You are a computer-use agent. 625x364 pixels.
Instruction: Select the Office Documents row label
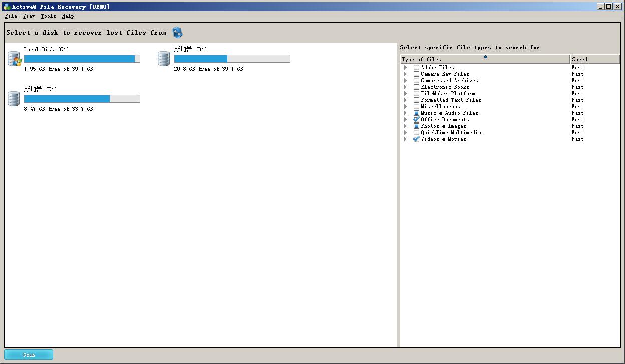[445, 120]
